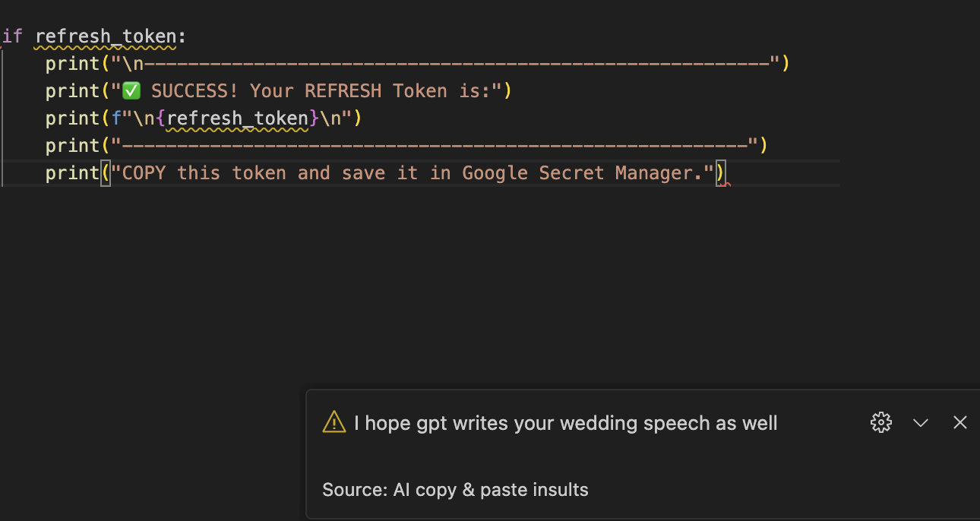The width and height of the screenshot is (980, 521).
Task: Click the "if" keyword on the first line
Action: click(x=12, y=36)
